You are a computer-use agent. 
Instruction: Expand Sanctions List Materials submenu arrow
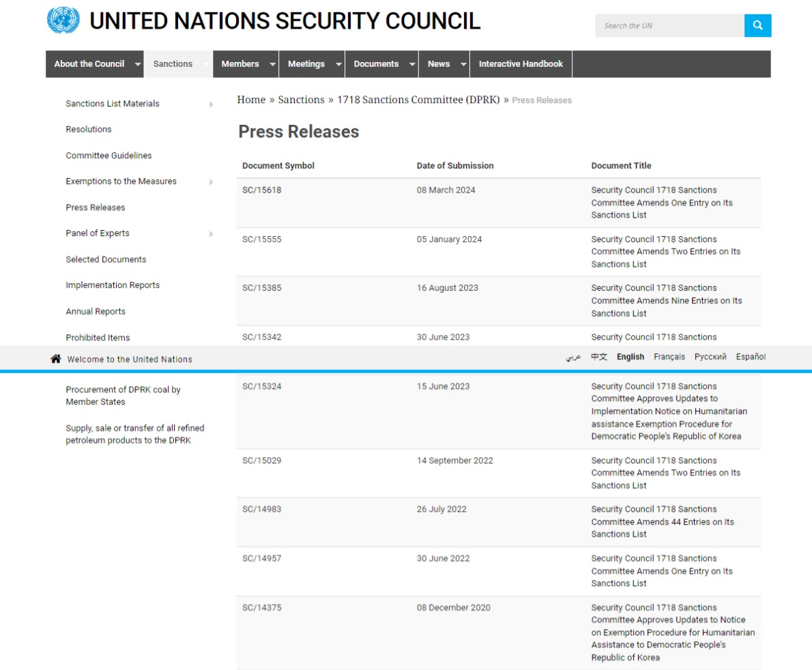(x=211, y=104)
